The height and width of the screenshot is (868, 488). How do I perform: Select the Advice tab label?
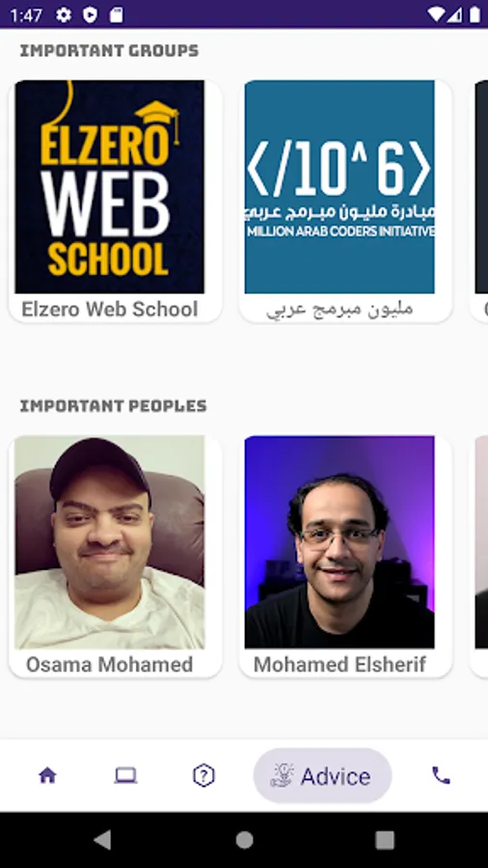(x=336, y=776)
